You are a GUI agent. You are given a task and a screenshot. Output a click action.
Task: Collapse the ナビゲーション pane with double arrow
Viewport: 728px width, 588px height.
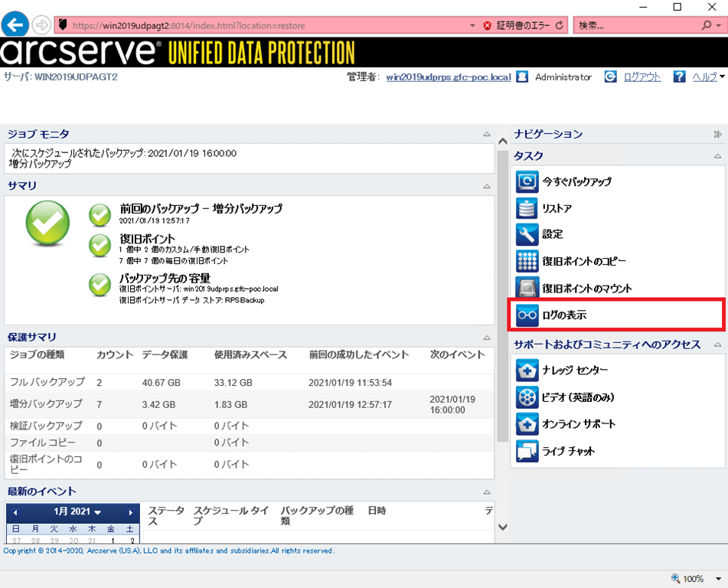pyautogui.click(x=718, y=134)
